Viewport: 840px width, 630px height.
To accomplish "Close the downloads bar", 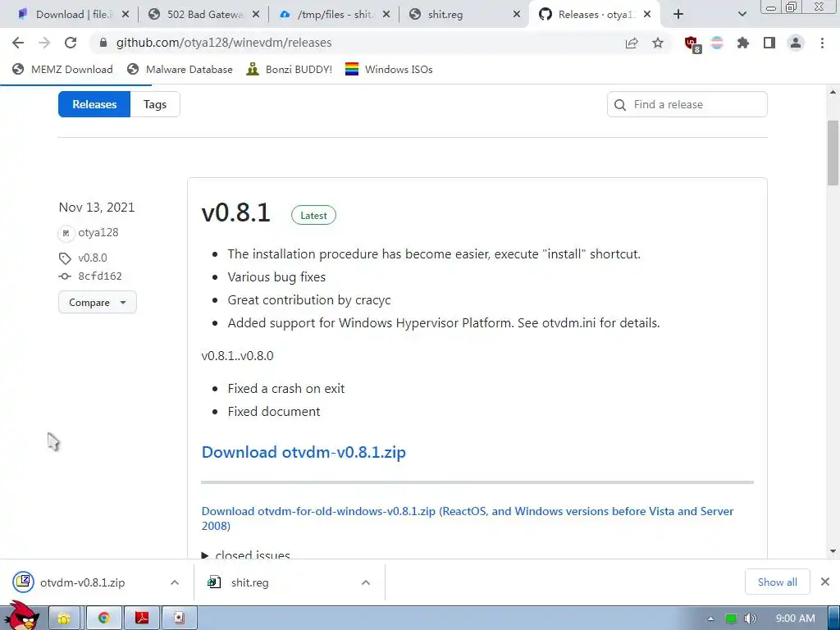I will pyautogui.click(x=825, y=582).
